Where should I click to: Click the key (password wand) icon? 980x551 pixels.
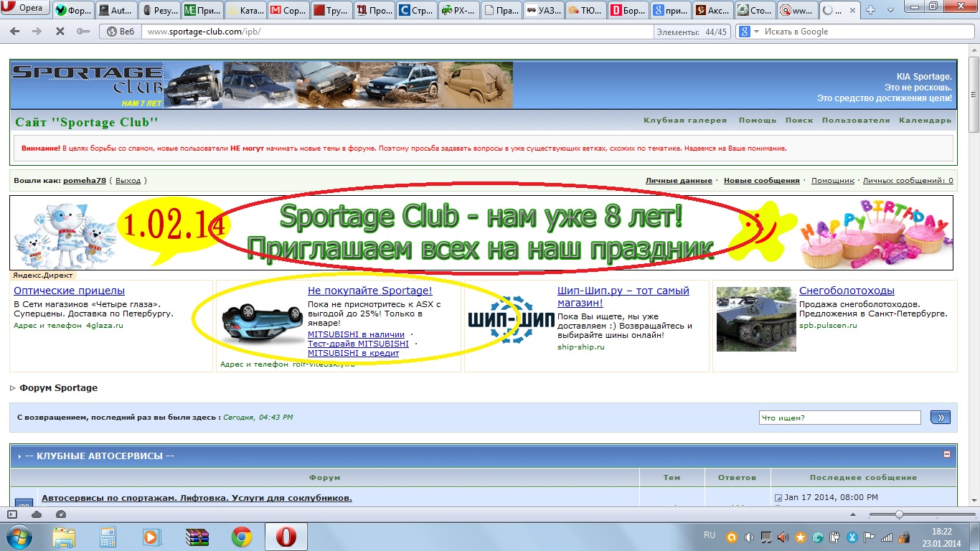pos(83,32)
